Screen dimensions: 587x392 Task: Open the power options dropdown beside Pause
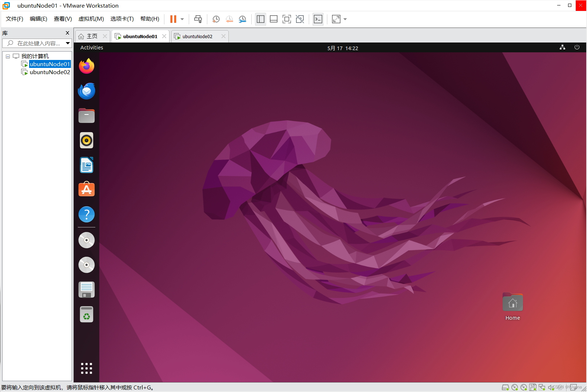[182, 19]
